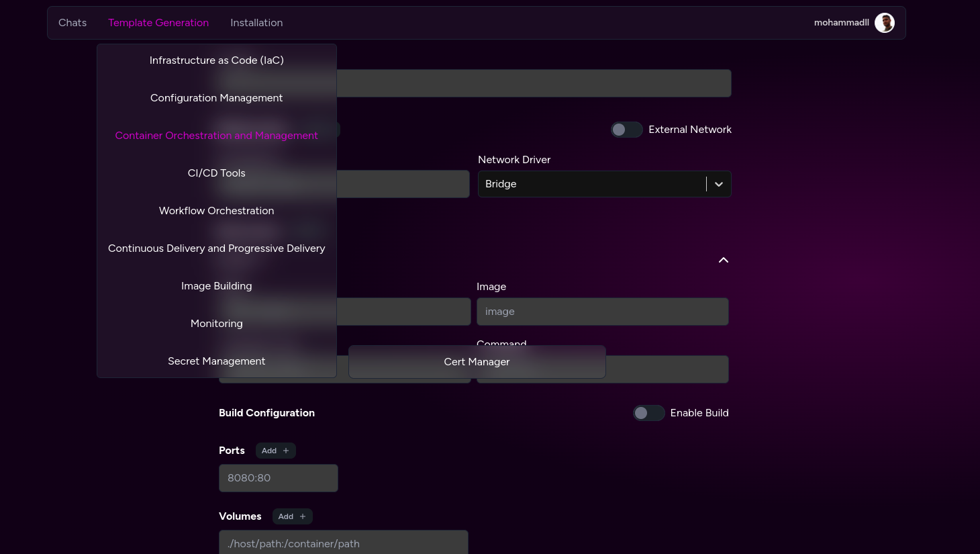
Task: Open the Chats tab
Action: coord(72,23)
